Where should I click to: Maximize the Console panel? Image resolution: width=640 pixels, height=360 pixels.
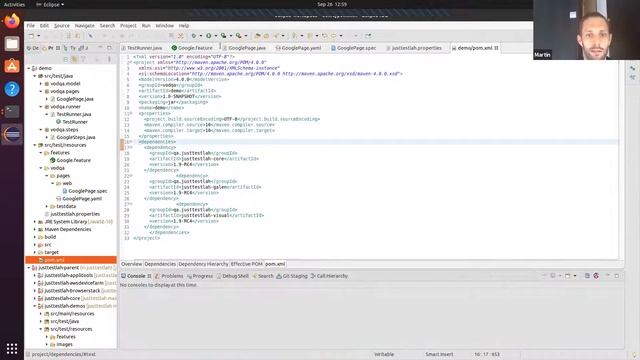click(x=616, y=276)
